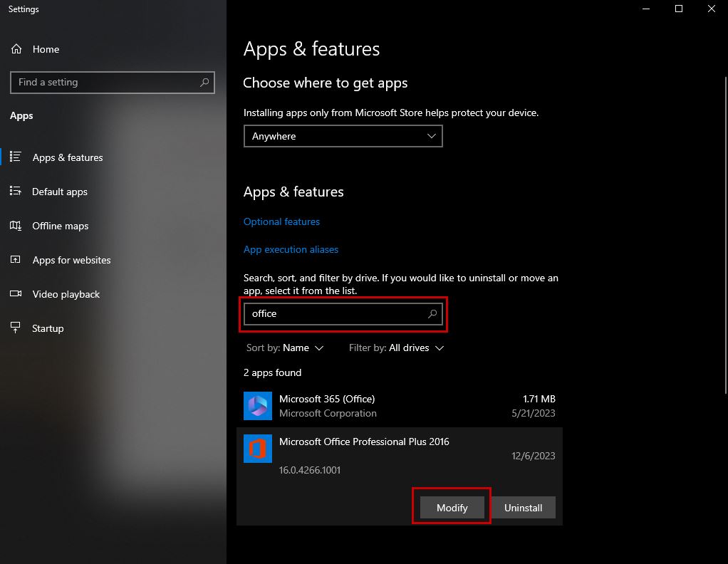This screenshot has height=564, width=728.
Task: Open Apps for websites settings
Action: click(71, 260)
